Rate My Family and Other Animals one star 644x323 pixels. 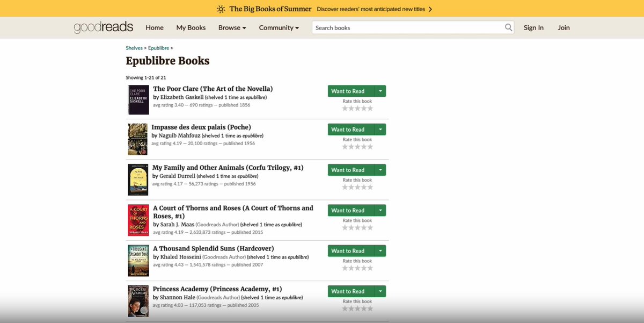[x=345, y=186]
